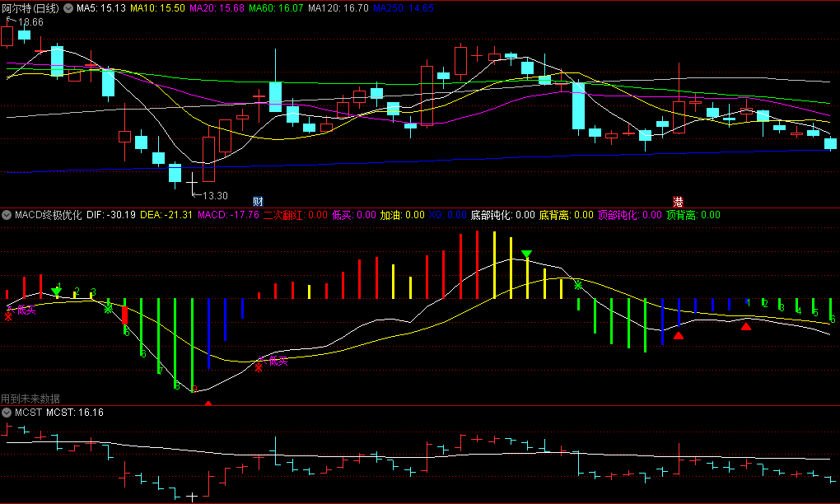Image resolution: width=840 pixels, height=504 pixels.
Task: Click the large cyan drop candle after peak
Action: point(579,106)
